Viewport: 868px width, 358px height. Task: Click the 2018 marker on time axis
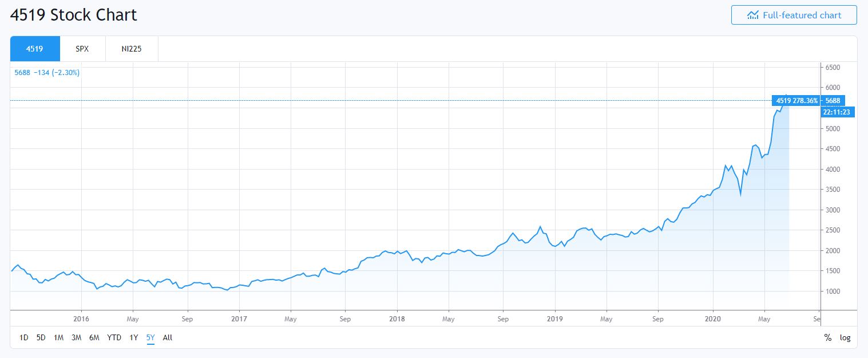(x=397, y=318)
